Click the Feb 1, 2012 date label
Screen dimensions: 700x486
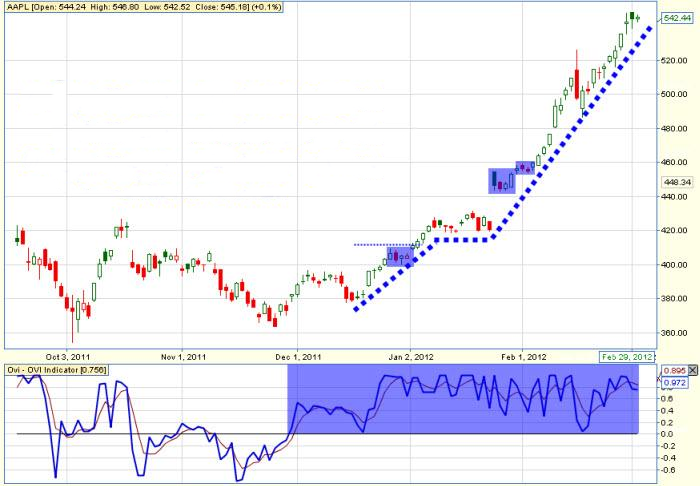(524, 357)
